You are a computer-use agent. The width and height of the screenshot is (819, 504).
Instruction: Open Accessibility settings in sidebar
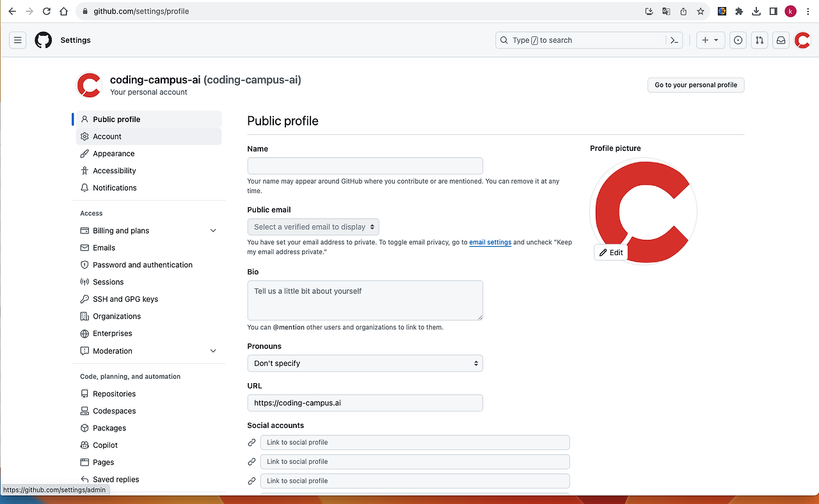coord(149,171)
